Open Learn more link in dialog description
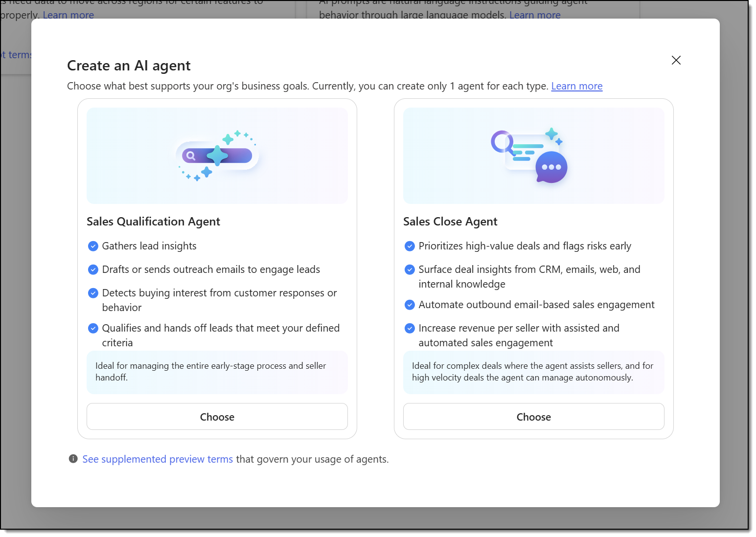756x537 pixels. coord(576,86)
